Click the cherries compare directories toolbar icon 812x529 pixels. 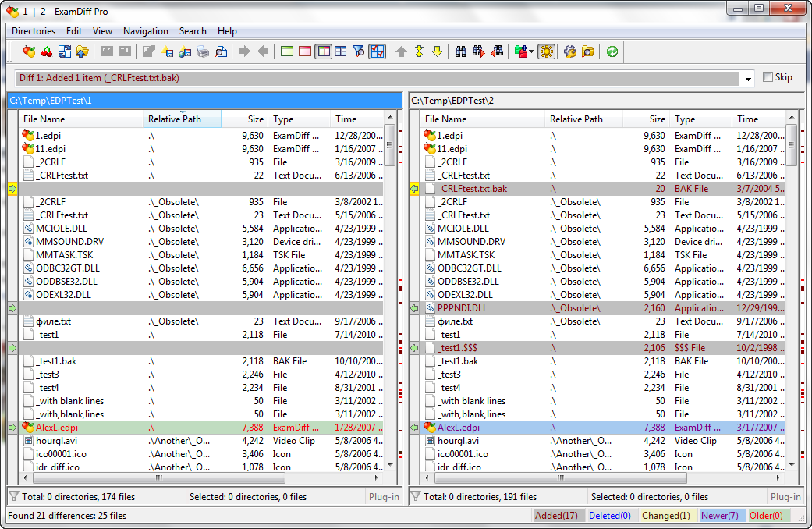(x=47, y=51)
